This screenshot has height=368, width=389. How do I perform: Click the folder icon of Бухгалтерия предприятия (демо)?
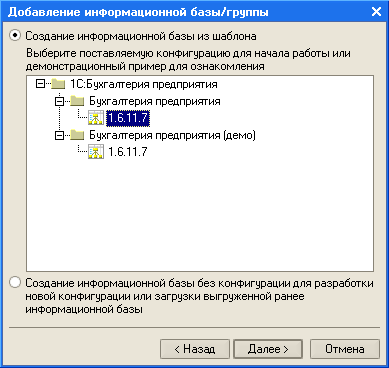coord(77,135)
